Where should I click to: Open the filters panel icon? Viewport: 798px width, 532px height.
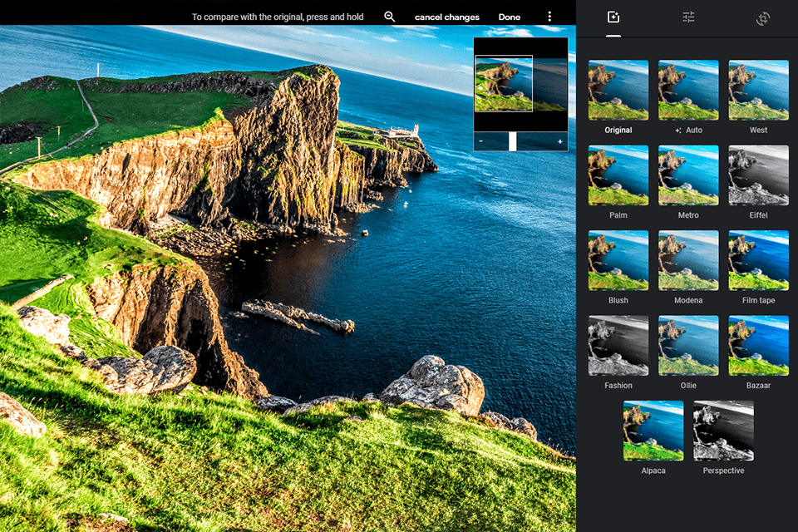613,16
